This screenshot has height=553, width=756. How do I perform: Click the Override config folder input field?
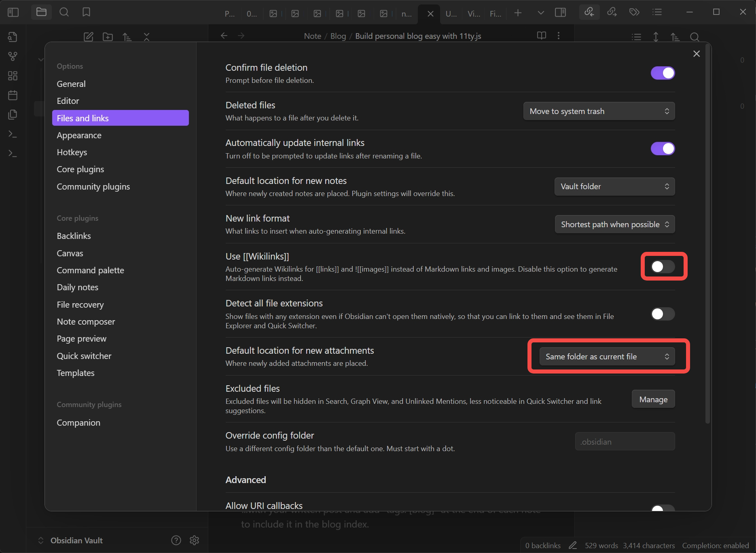(x=625, y=441)
